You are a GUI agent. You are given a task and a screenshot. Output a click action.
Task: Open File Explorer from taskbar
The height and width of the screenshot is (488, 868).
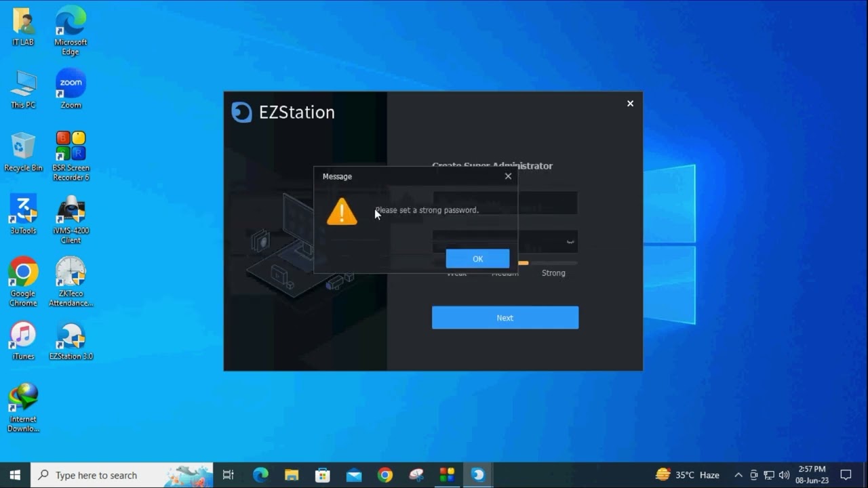[292, 474]
